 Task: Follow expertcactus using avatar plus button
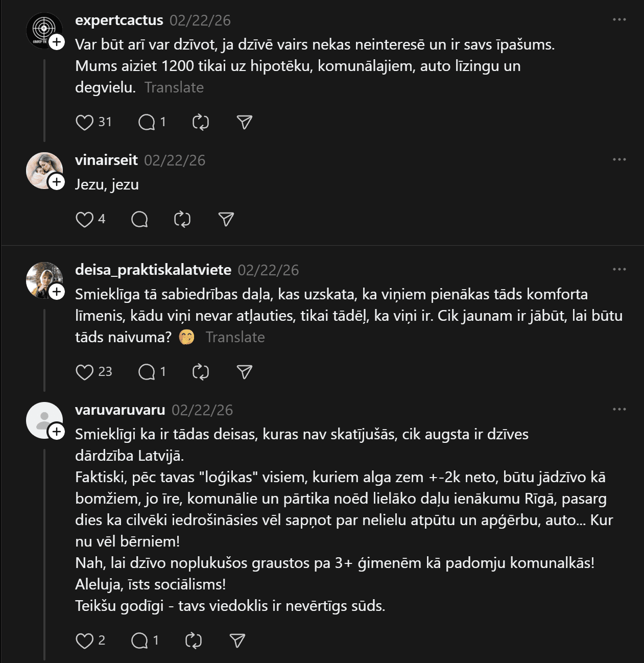(57, 42)
